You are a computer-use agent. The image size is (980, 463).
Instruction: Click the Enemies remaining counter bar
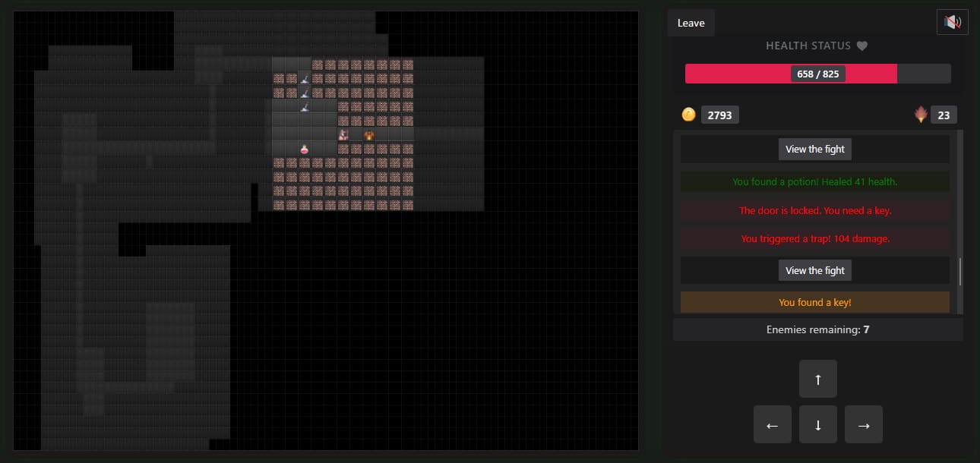click(x=818, y=329)
